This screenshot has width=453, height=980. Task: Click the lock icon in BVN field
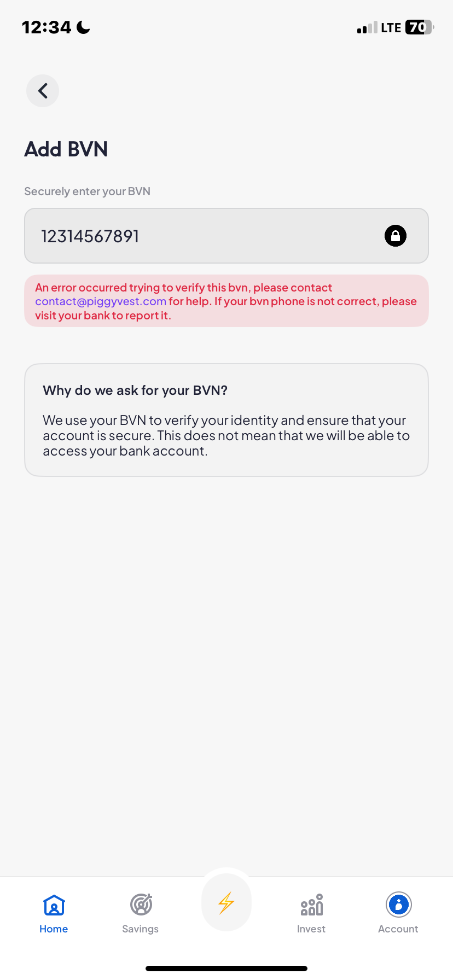(x=395, y=236)
